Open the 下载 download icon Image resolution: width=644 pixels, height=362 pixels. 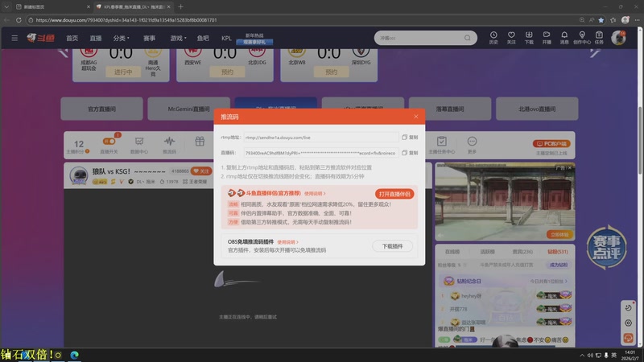pos(529,38)
